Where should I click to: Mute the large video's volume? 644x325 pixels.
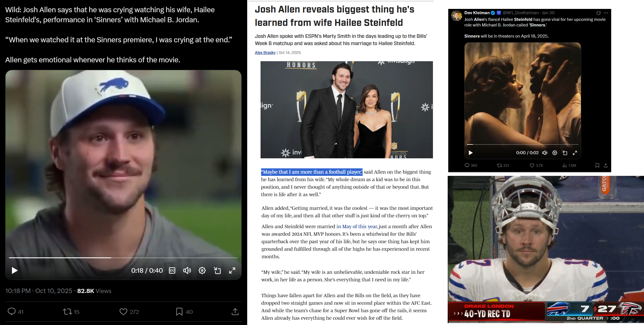click(x=187, y=270)
